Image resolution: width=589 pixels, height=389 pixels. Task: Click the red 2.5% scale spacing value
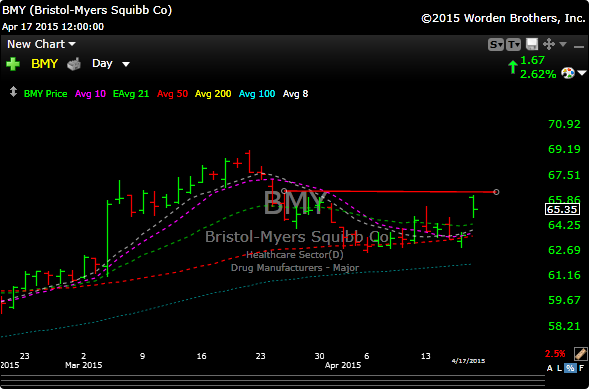tap(555, 354)
